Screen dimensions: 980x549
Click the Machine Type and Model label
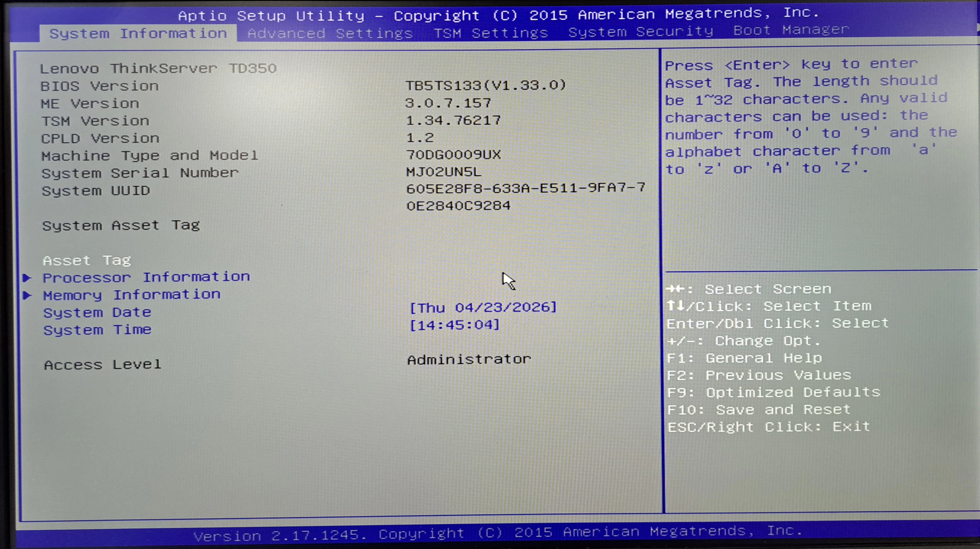(x=150, y=156)
